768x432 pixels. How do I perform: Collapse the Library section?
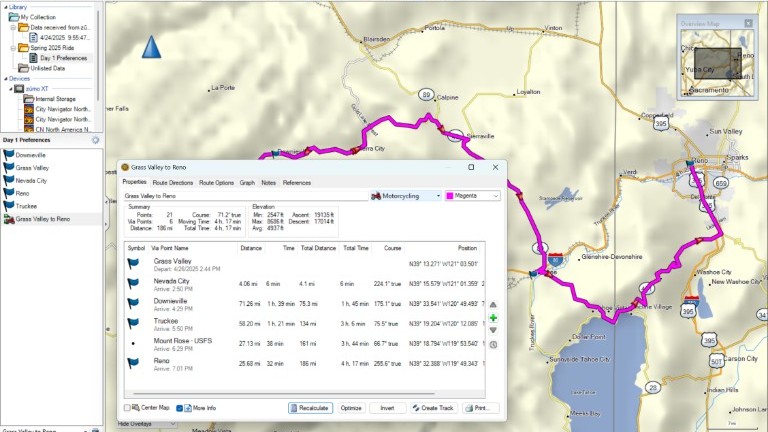pyautogui.click(x=5, y=7)
